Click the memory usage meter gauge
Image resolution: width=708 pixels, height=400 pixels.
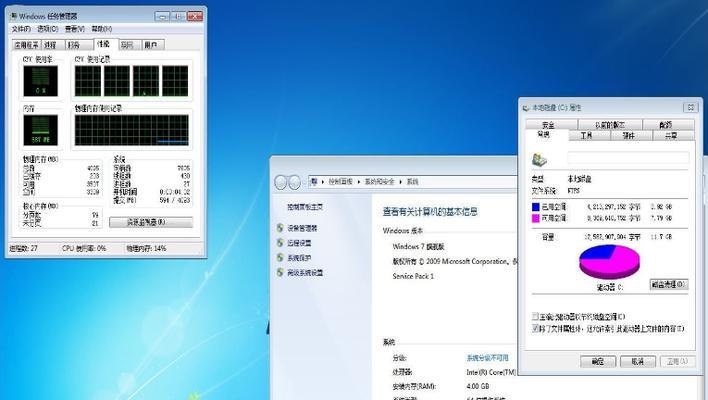(x=41, y=130)
